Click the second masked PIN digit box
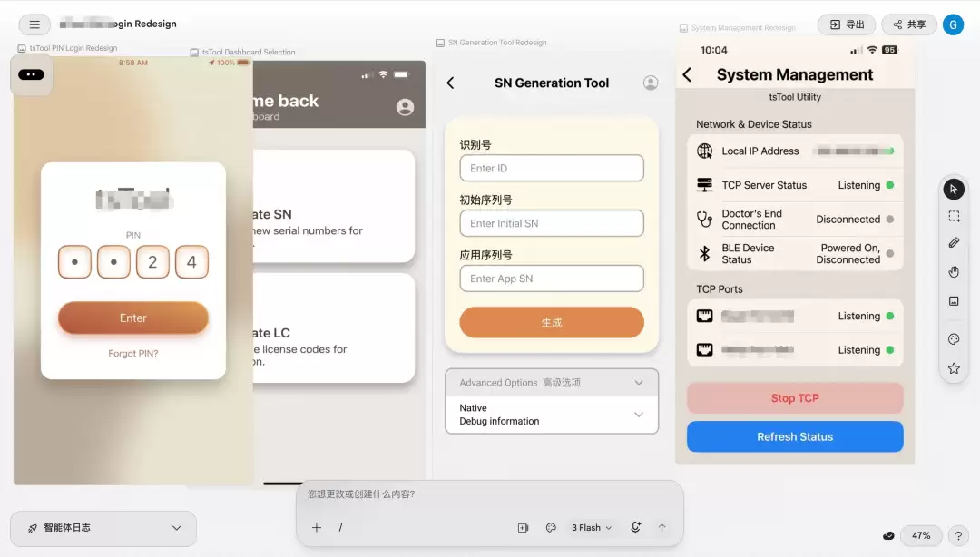 [113, 262]
